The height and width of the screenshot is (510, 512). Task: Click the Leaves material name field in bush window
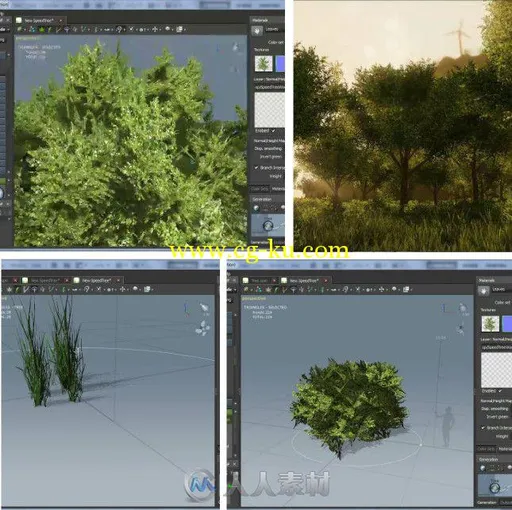pyautogui.click(x=501, y=289)
